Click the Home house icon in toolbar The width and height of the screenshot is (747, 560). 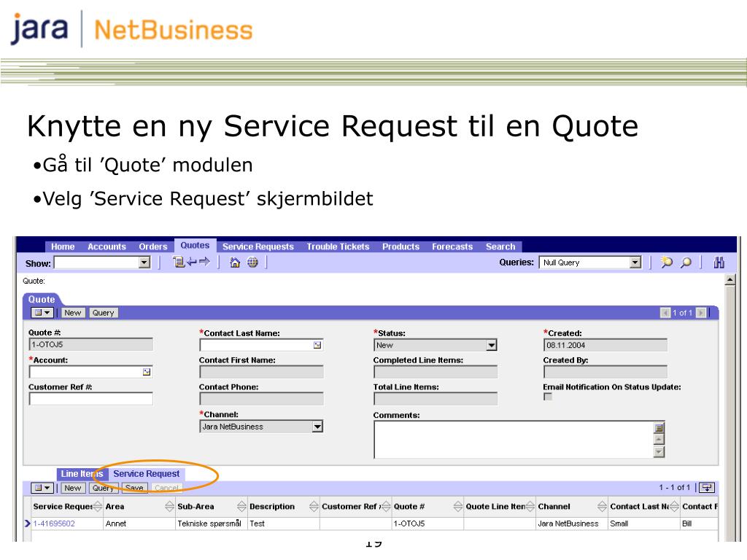coord(235,262)
